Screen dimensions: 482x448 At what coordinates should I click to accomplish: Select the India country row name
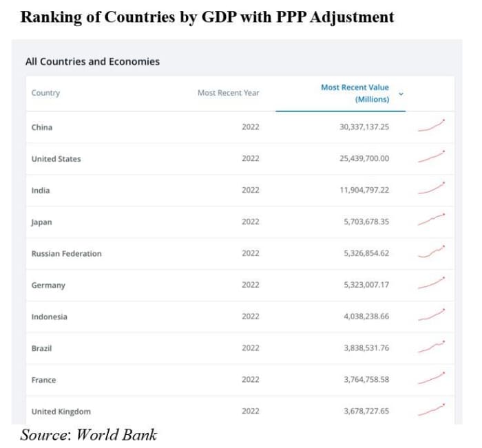41,191
